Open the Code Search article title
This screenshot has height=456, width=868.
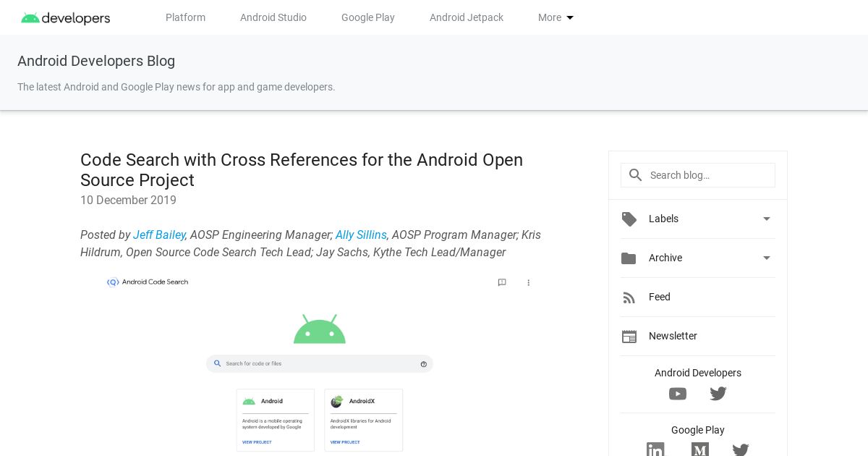302,170
